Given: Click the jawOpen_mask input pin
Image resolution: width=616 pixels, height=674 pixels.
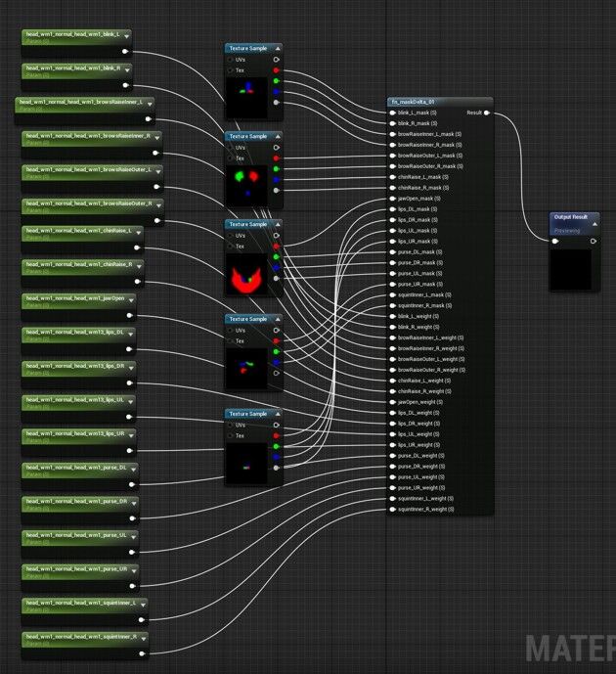Looking at the screenshot, I should (392, 199).
